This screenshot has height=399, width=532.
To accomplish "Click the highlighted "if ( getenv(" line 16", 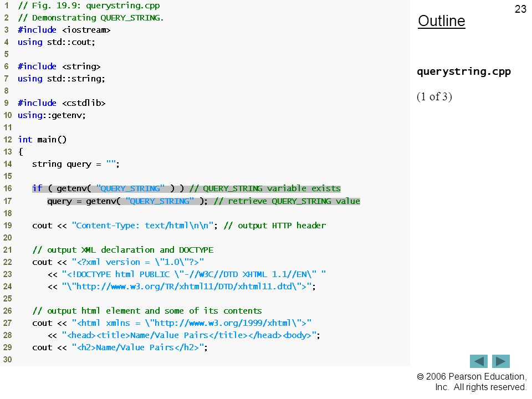I will [x=186, y=188].
